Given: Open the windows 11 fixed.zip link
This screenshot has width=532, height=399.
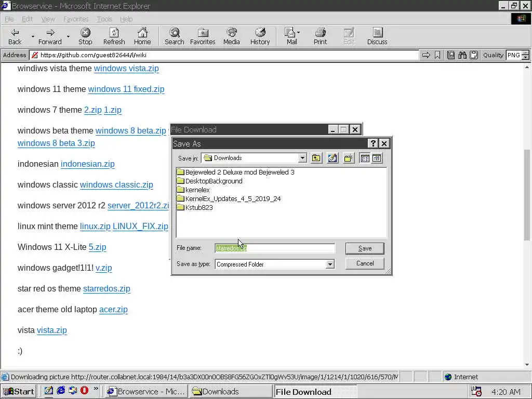Looking at the screenshot, I should click(126, 89).
